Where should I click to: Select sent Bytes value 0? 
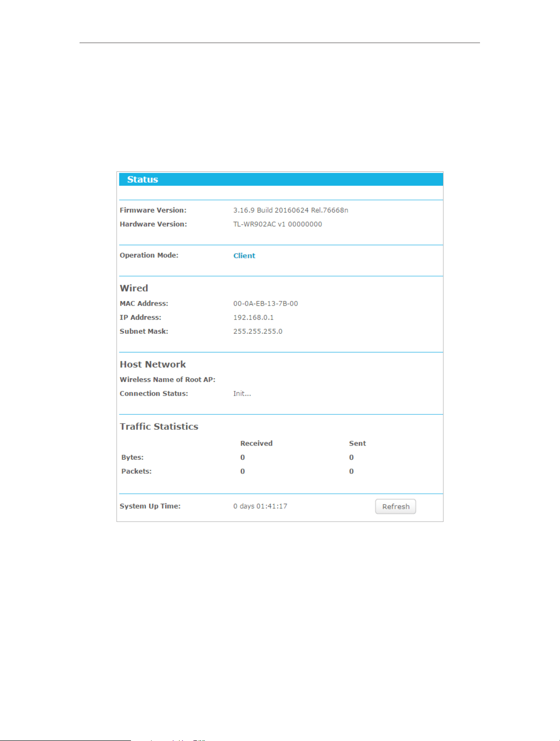(x=351, y=457)
